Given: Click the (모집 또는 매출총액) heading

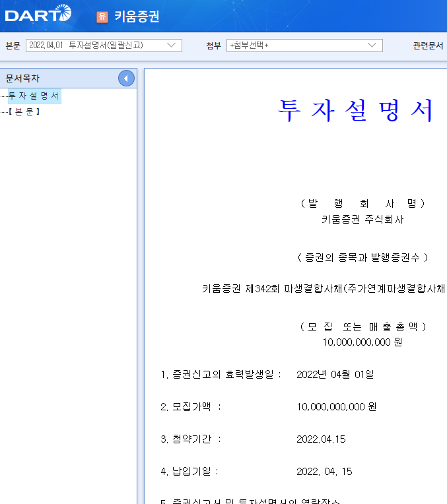Looking at the screenshot, I should click(362, 327).
